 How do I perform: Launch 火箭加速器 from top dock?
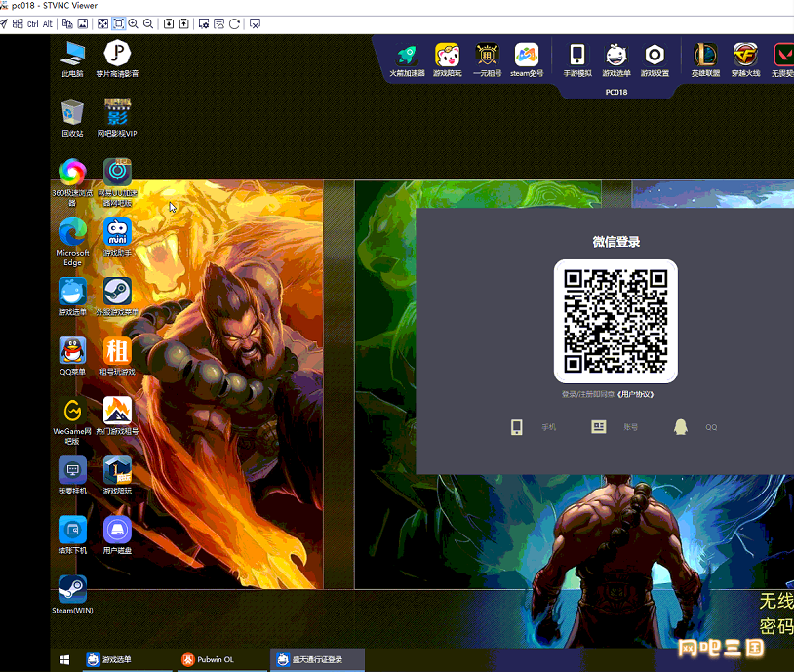point(407,60)
